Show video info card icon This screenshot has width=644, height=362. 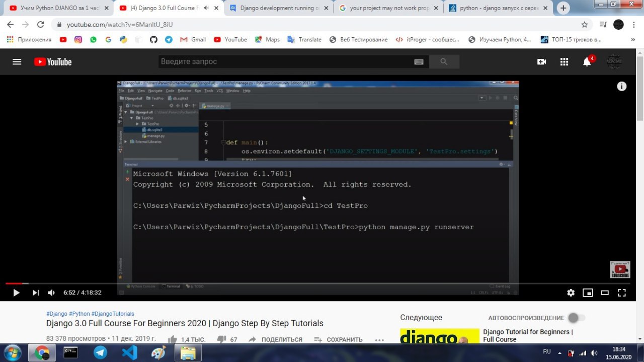(622, 87)
